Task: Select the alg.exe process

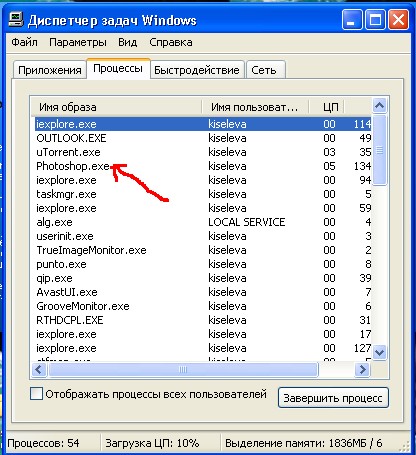Action: click(203, 222)
